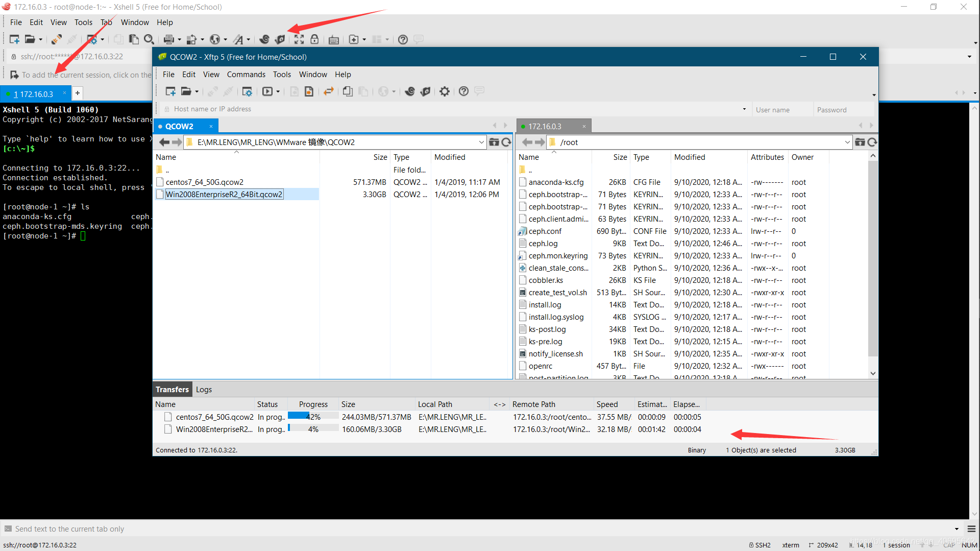Open the Xshell font dropdown arrow
Image resolution: width=980 pixels, height=551 pixels.
tap(249, 39)
